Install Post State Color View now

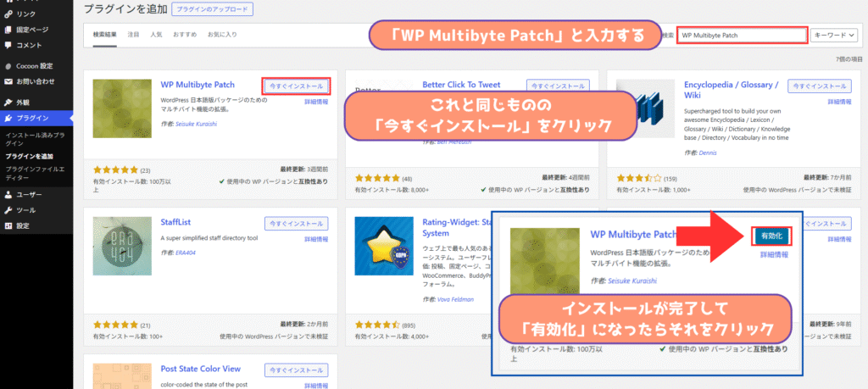296,370
